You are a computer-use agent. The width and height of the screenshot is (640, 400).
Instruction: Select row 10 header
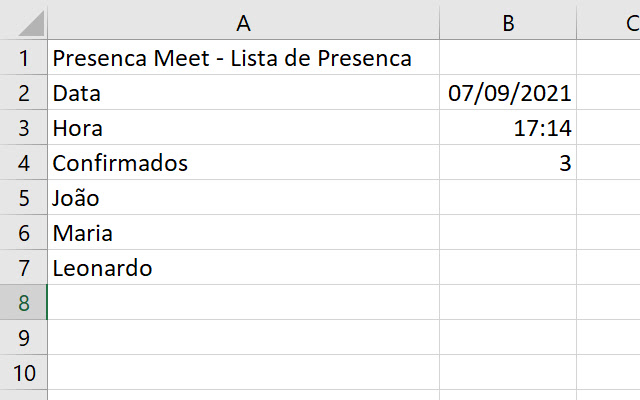[24, 373]
